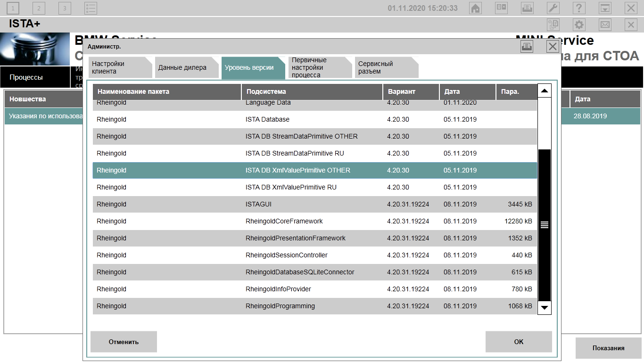Open the Процессы menu in background window
644x362 pixels.
[35, 77]
